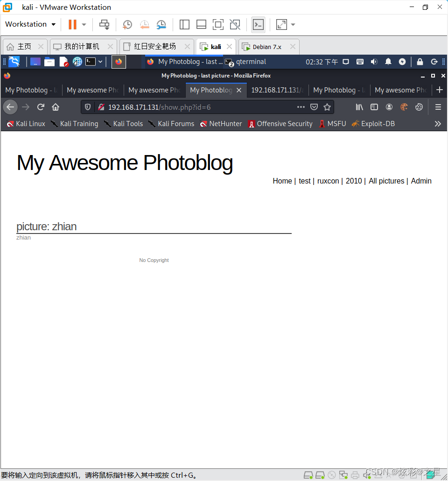Open the text editor launcher in panel
The image size is (448, 481).
[63, 62]
